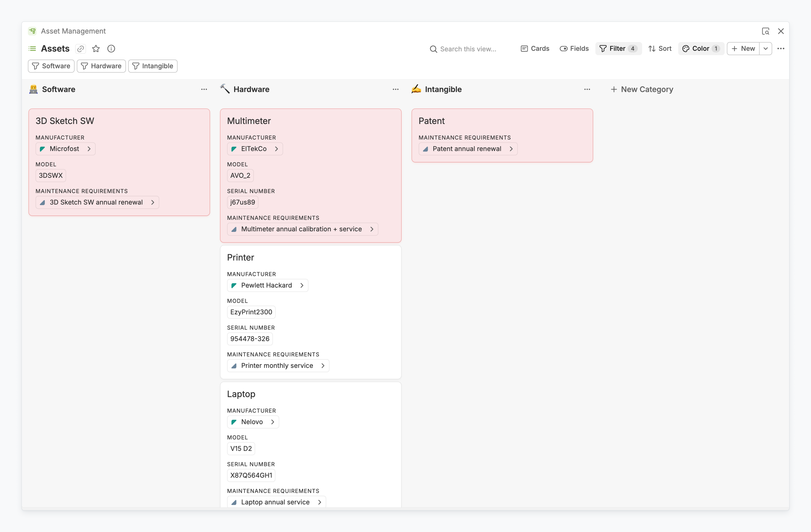Click the New Category button

(642, 89)
